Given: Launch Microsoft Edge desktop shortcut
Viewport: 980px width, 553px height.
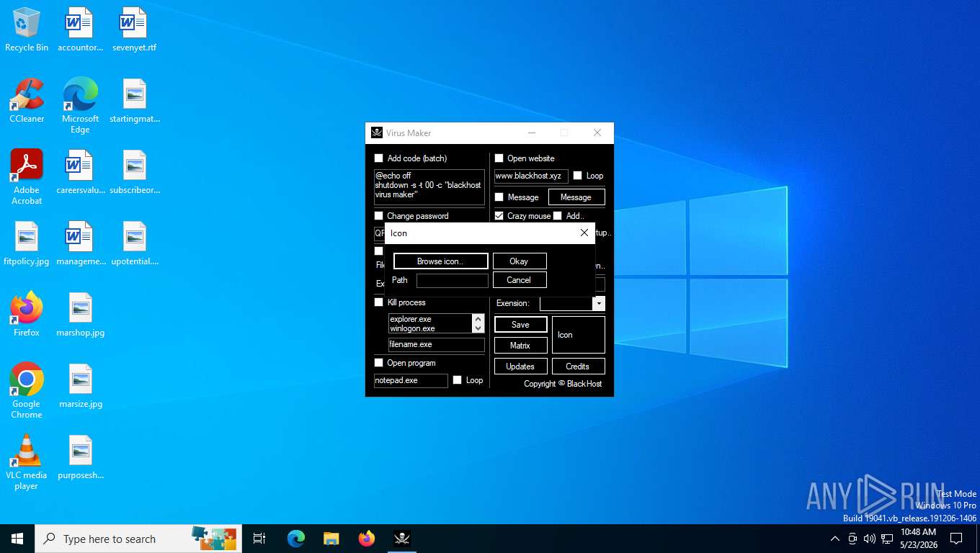Looking at the screenshot, I should tap(80, 106).
